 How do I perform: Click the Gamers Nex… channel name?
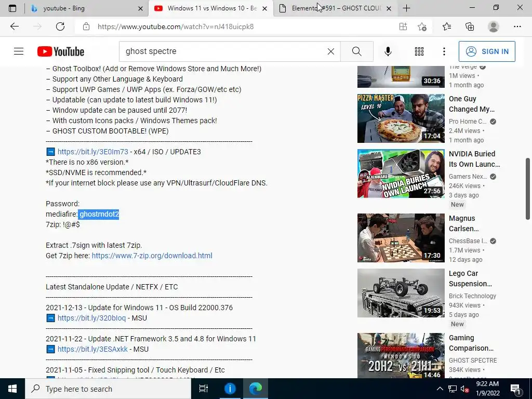(468, 177)
